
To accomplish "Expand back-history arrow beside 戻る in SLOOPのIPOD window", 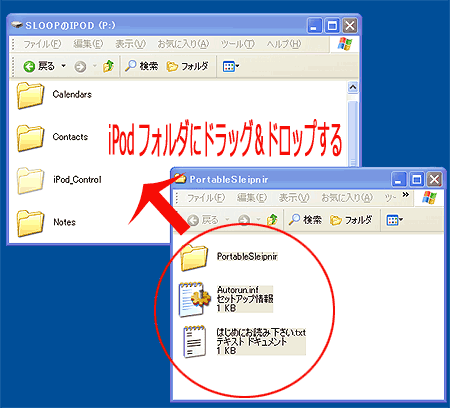I will [63, 66].
